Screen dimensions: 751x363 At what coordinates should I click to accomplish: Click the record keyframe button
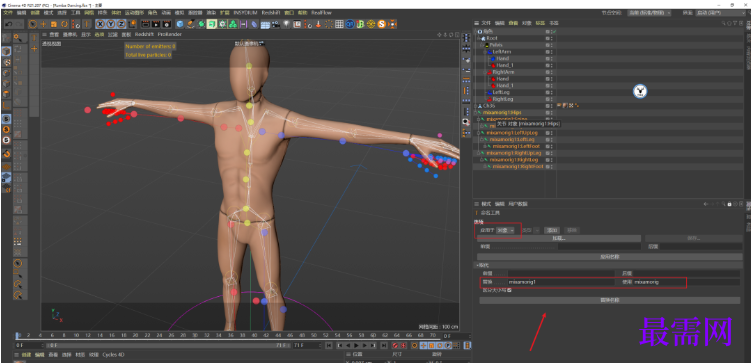[395, 345]
